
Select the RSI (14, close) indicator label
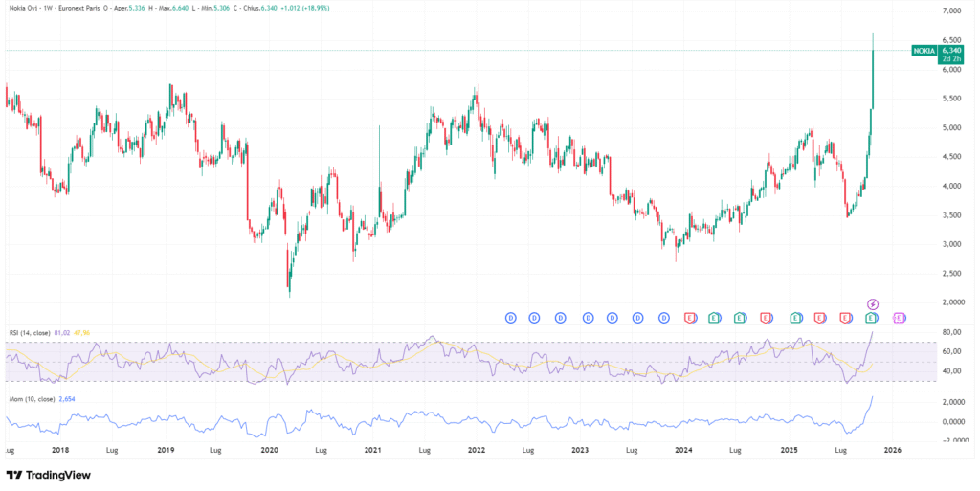click(29, 332)
